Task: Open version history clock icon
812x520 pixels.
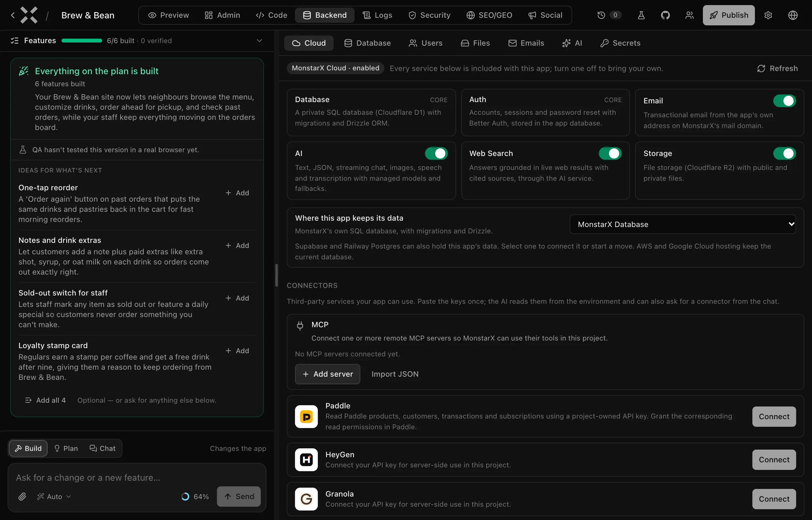Action: tap(601, 15)
